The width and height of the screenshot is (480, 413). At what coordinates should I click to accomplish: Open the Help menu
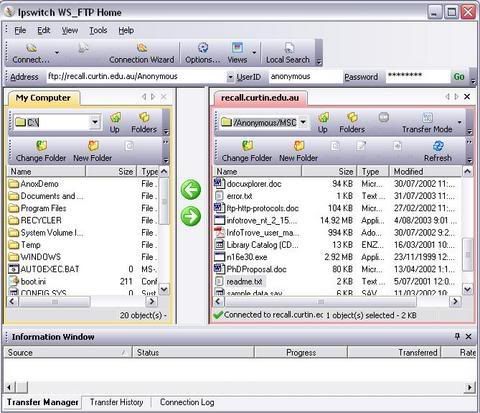click(126, 30)
